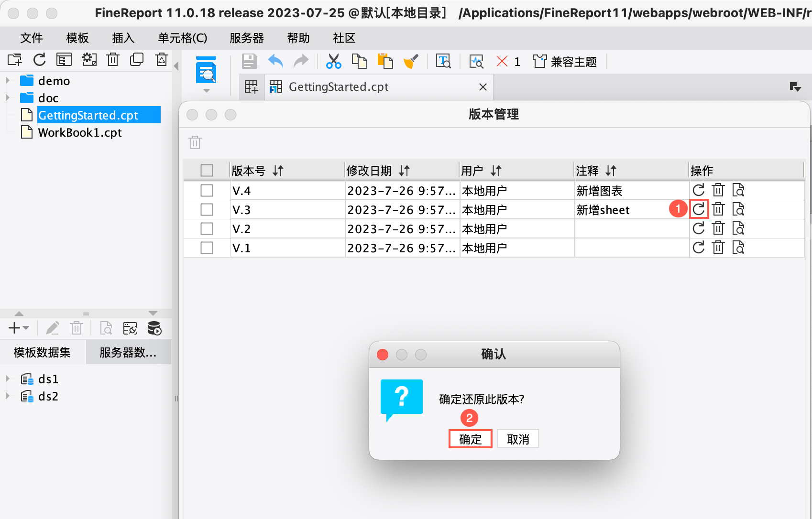Click the 新增sheet comment cell

click(632, 209)
